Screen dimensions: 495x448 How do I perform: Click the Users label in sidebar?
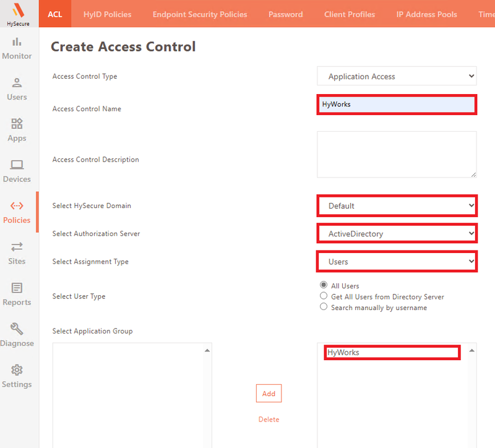click(x=17, y=97)
